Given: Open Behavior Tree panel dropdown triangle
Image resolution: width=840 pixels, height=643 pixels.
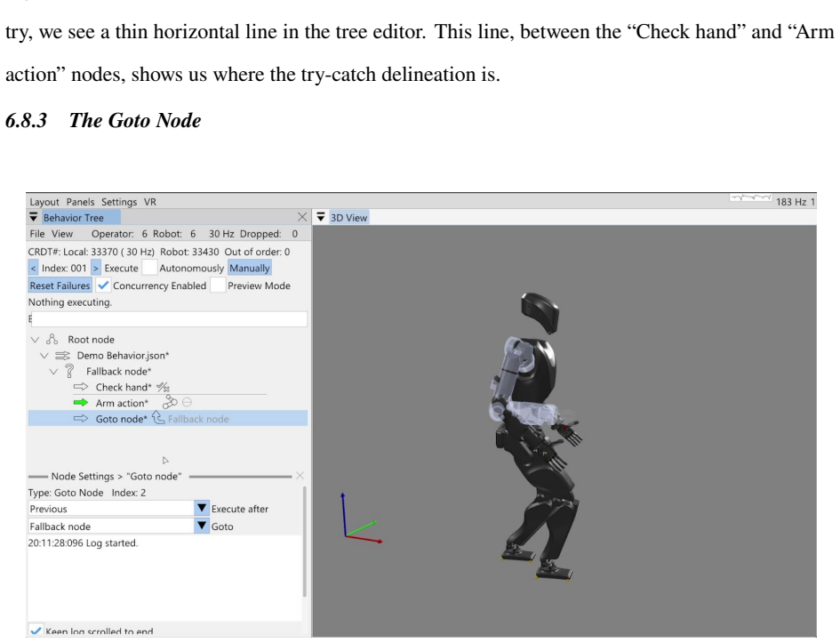Looking at the screenshot, I should (x=33, y=217).
